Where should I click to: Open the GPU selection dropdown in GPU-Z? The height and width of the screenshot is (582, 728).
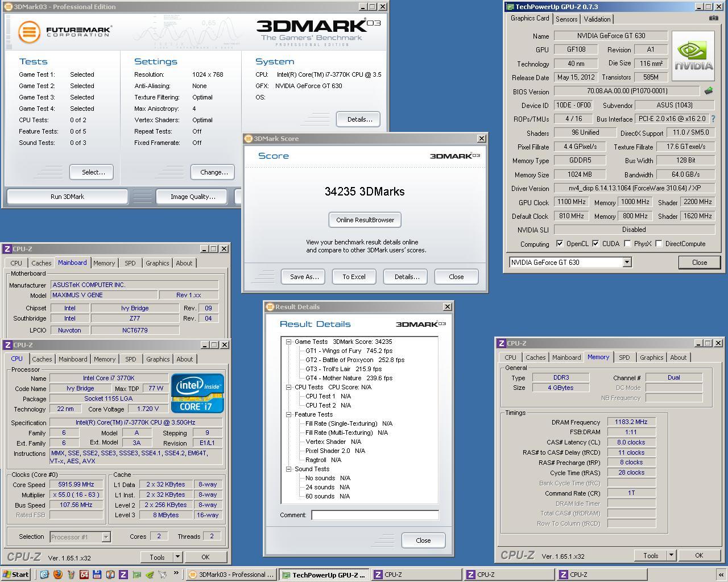(627, 262)
